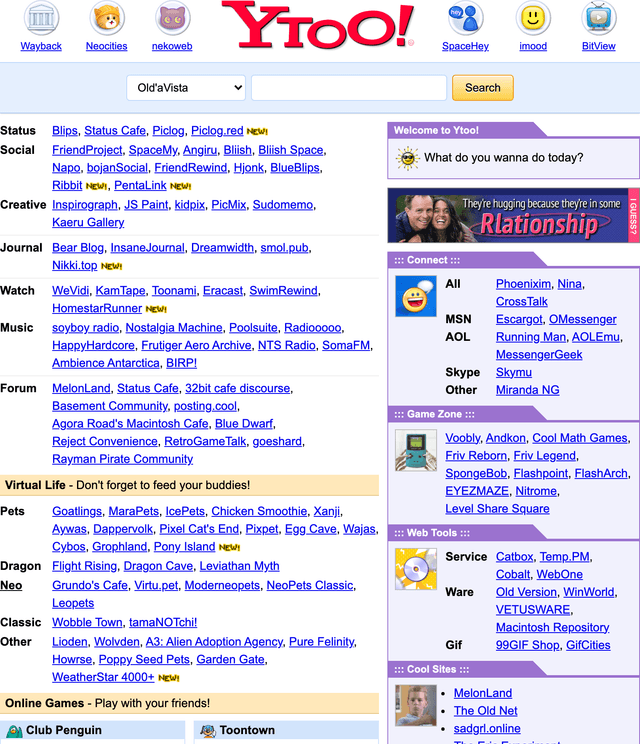Image resolution: width=640 pixels, height=744 pixels.
Task: Open the Basement Community forum link
Action: 110,406
